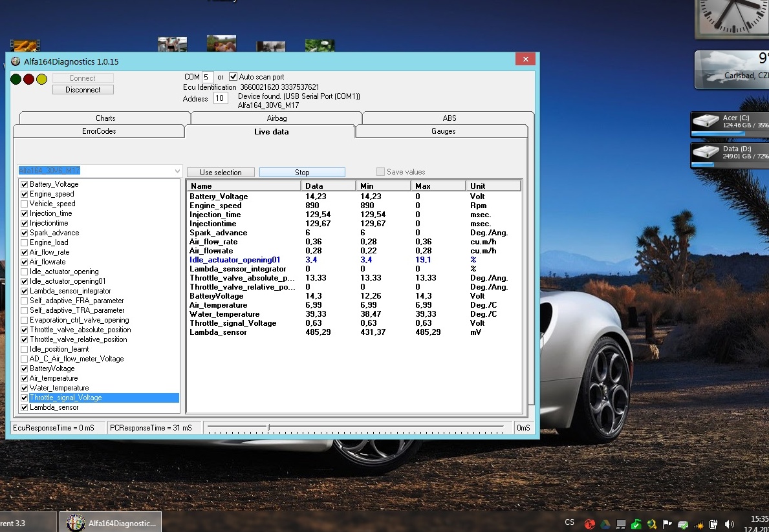This screenshot has height=532, width=769.
Task: Click the Disconnect button
Action: (83, 90)
